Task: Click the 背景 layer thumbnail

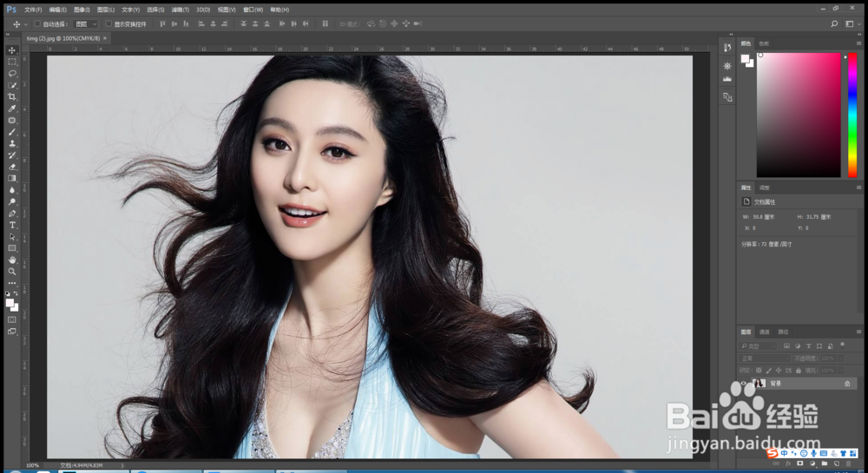Action: 759,384
